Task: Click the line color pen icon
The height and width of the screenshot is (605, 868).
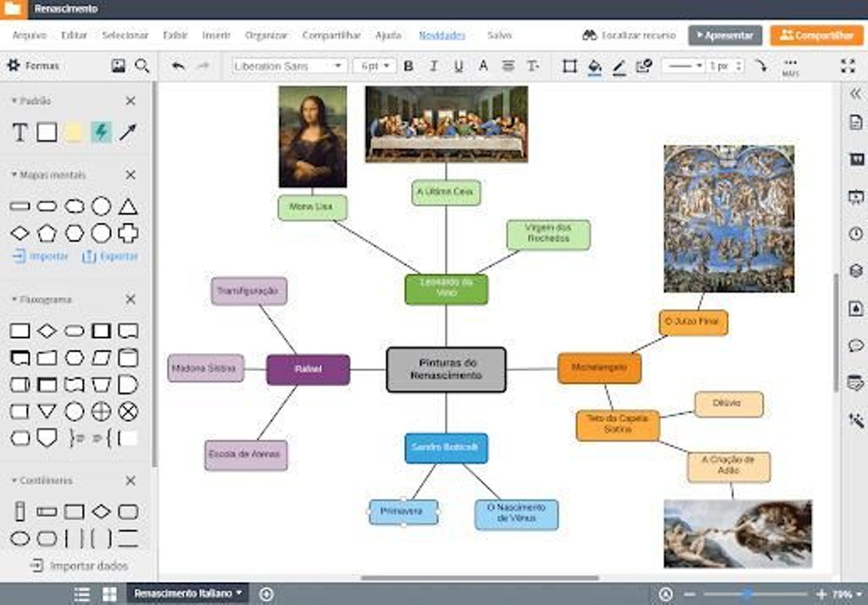Action: 619,67
